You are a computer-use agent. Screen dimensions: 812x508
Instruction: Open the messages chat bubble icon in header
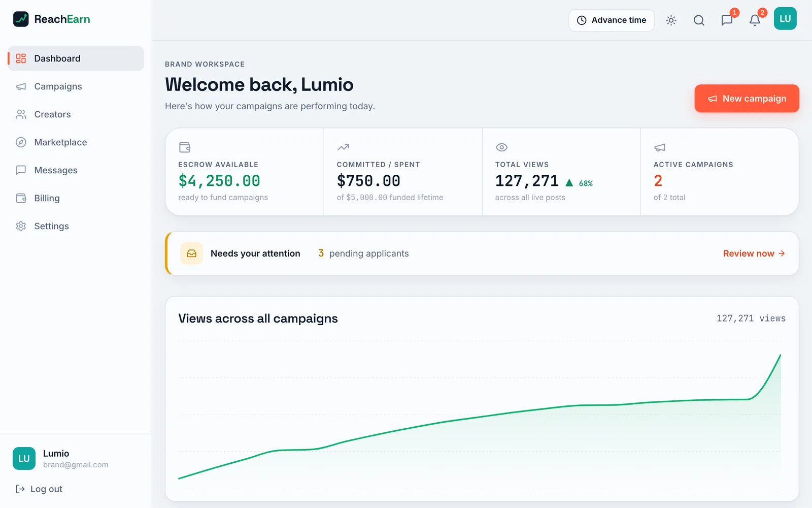(x=727, y=20)
